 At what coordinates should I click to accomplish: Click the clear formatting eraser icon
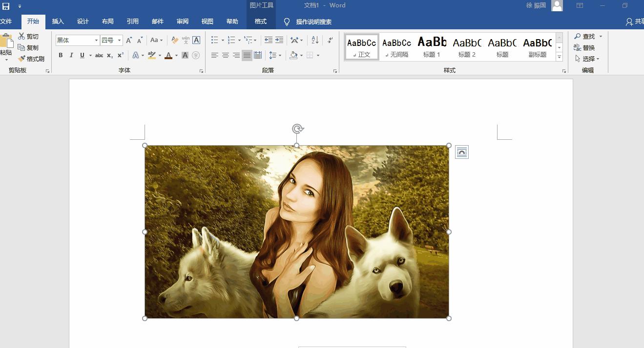[174, 40]
